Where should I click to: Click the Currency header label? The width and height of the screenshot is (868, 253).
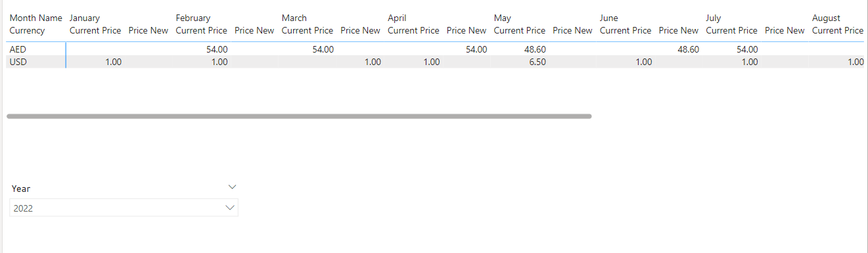coord(27,30)
